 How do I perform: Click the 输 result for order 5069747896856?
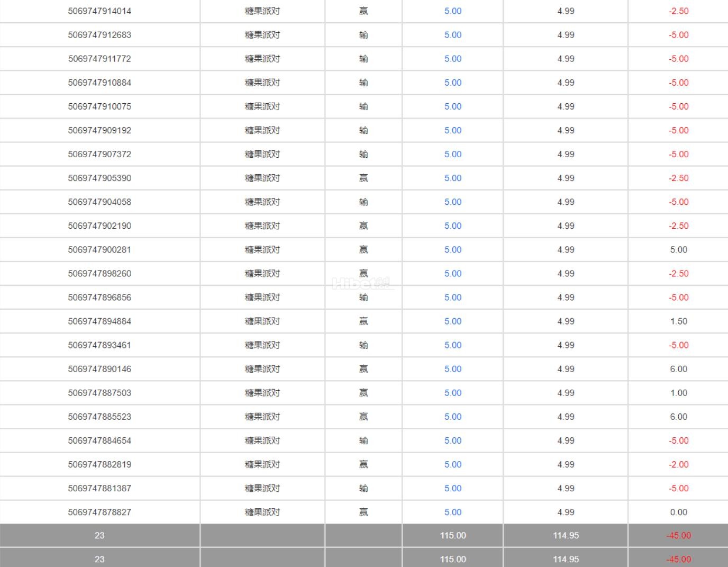click(363, 297)
